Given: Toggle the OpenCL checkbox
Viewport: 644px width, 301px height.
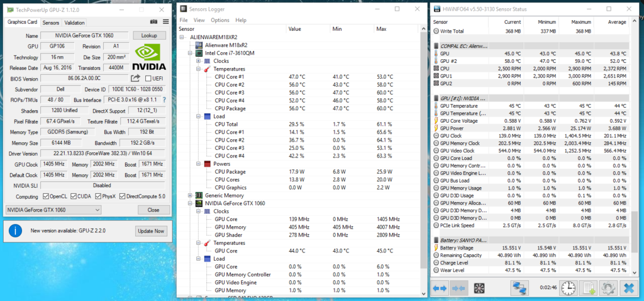Looking at the screenshot, I should click(x=45, y=196).
